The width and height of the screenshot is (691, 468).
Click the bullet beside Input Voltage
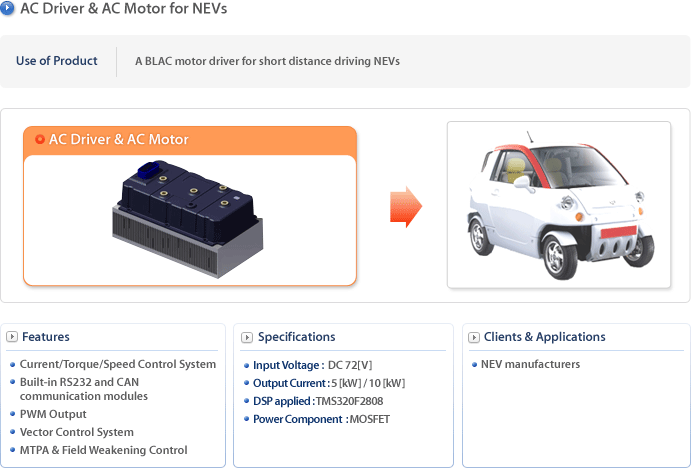coord(246,365)
